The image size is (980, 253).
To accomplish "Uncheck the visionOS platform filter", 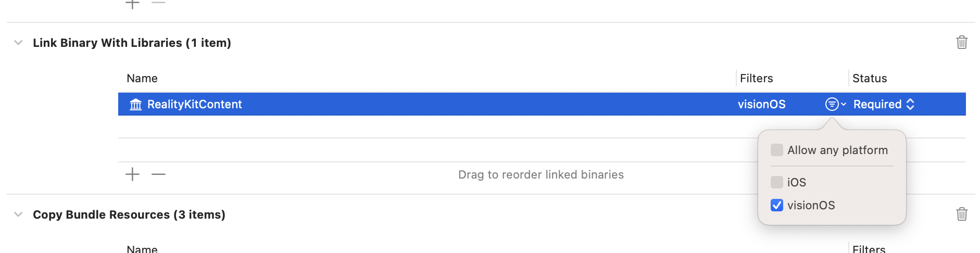I will coord(776,205).
